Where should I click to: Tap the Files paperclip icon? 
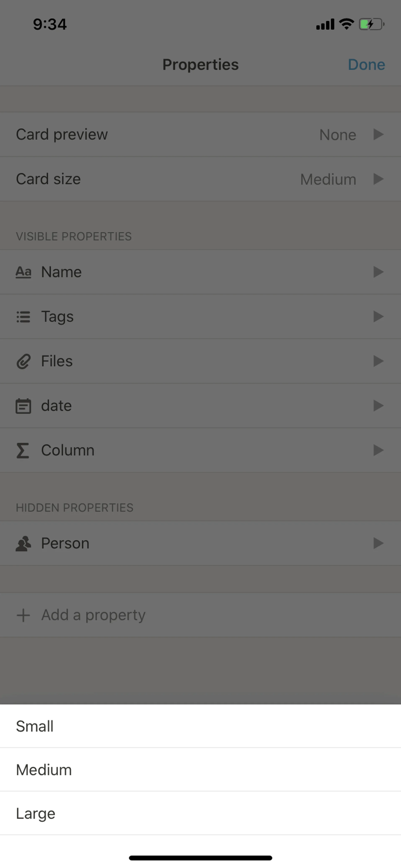pyautogui.click(x=23, y=361)
